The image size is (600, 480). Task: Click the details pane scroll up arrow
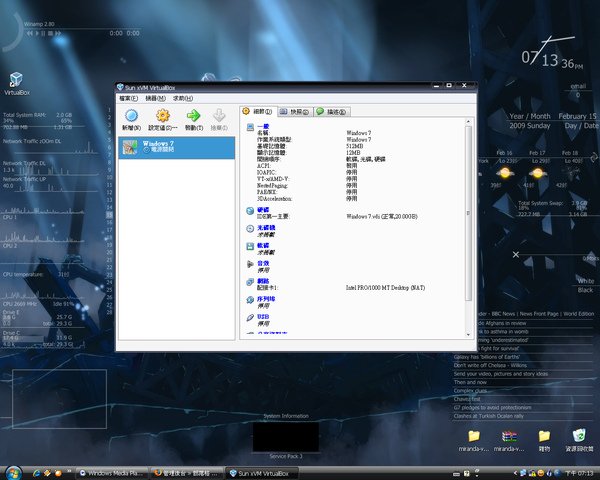tap(468, 122)
